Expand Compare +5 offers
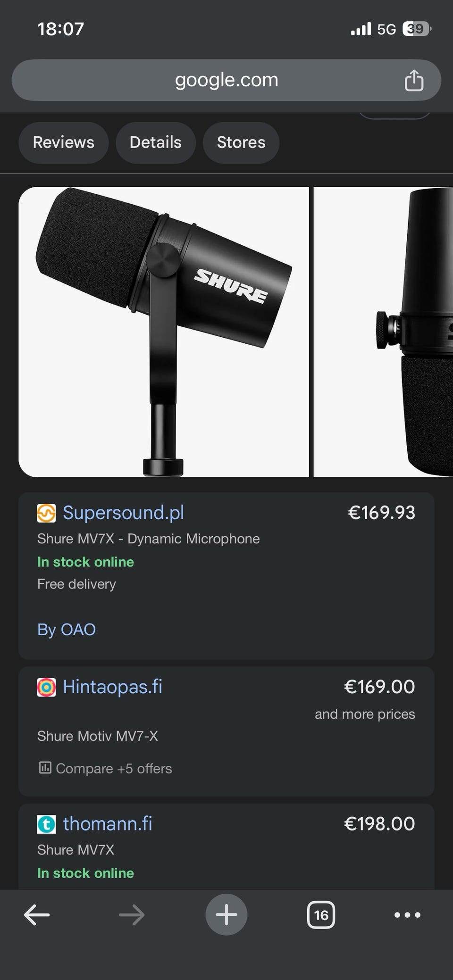 click(x=114, y=768)
